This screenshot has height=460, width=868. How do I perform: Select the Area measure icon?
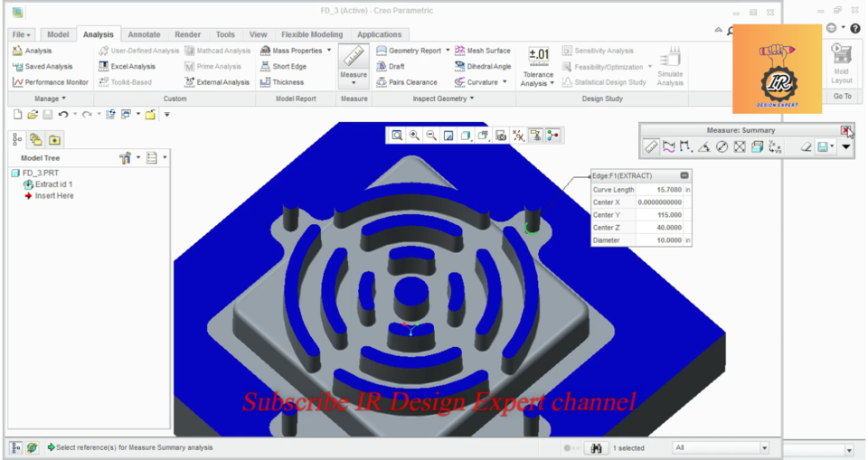[740, 146]
